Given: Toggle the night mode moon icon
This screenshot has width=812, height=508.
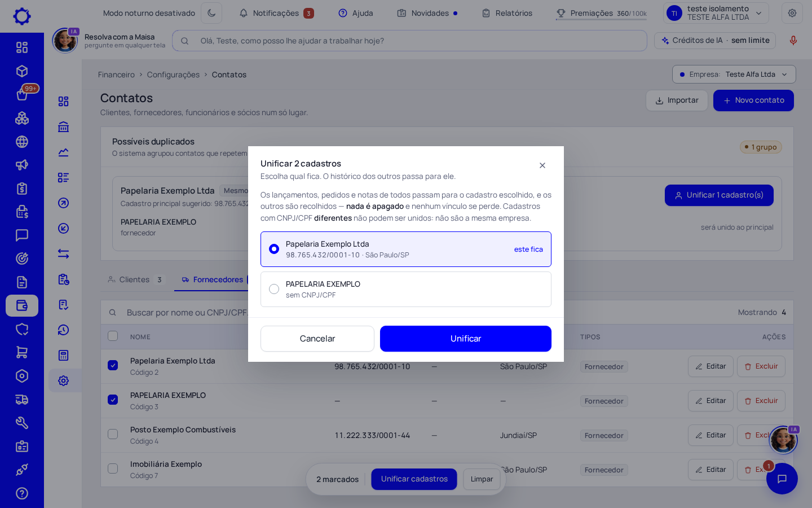Looking at the screenshot, I should [x=211, y=13].
